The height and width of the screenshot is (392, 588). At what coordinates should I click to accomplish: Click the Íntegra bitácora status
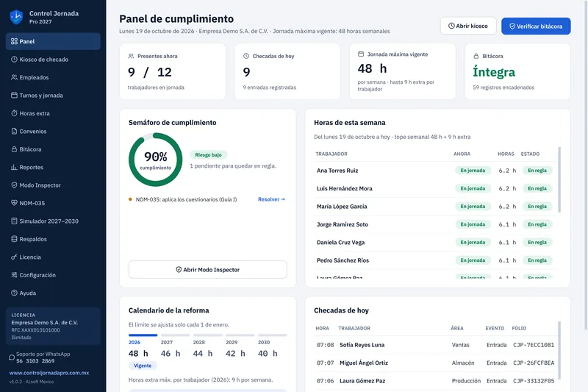(494, 72)
